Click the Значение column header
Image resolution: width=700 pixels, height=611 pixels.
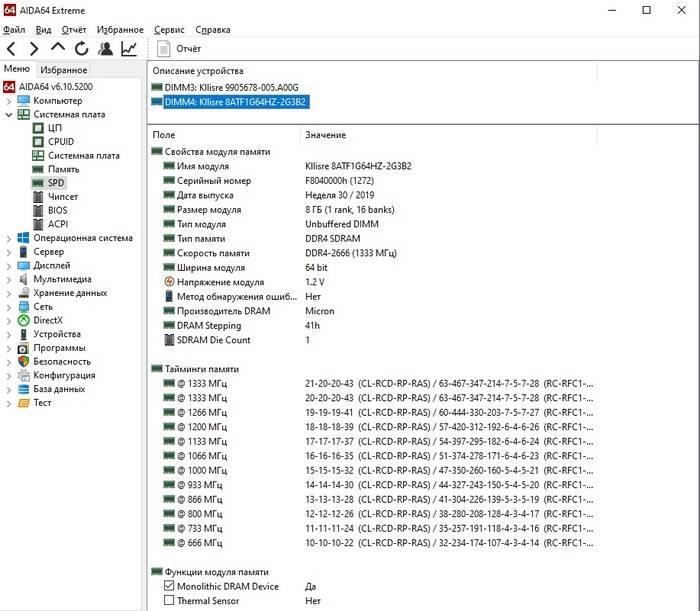tap(449, 135)
